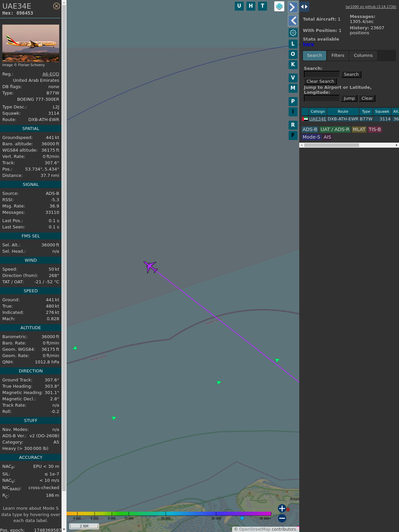Close the UAE34E aircraft info panel
Image resolution: width=399 pixels, height=532 pixels.
point(57,6)
